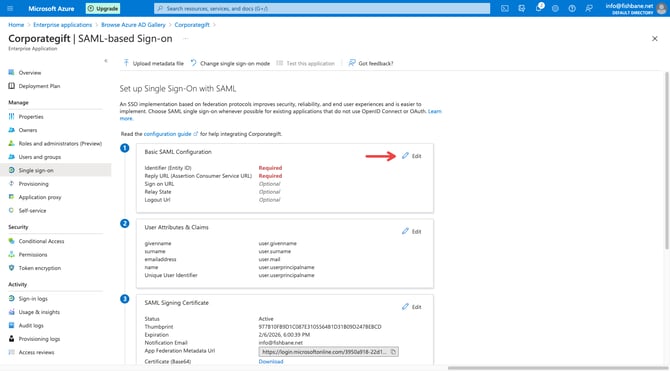670x371 pixels.
Task: Open Deployment Plan in sidebar
Action: coord(39,86)
